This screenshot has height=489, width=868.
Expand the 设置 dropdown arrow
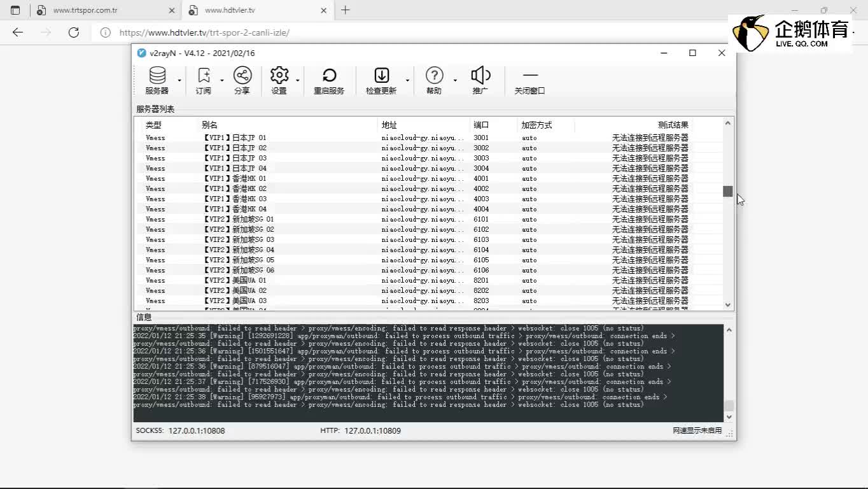(x=298, y=80)
